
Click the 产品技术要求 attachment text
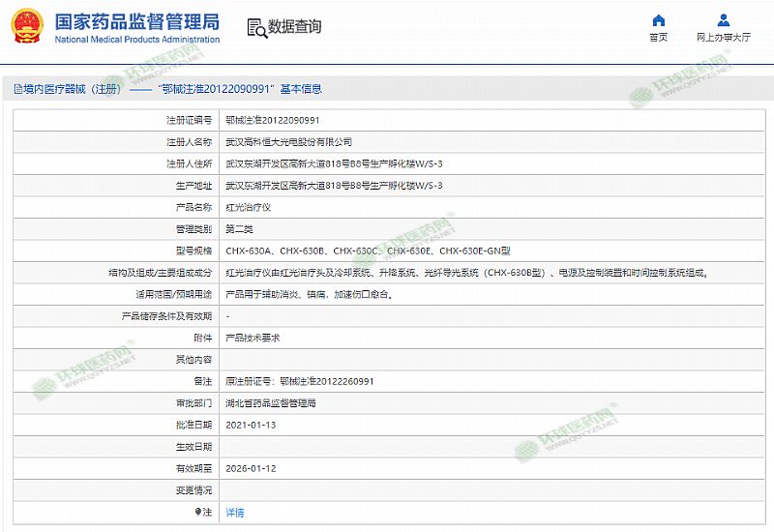(253, 339)
